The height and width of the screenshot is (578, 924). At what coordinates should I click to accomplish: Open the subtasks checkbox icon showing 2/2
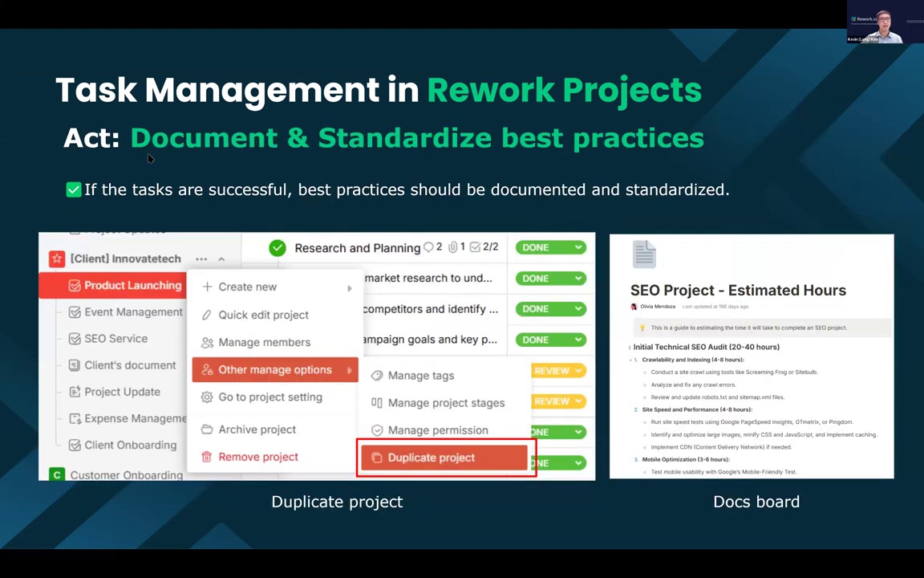click(x=475, y=247)
